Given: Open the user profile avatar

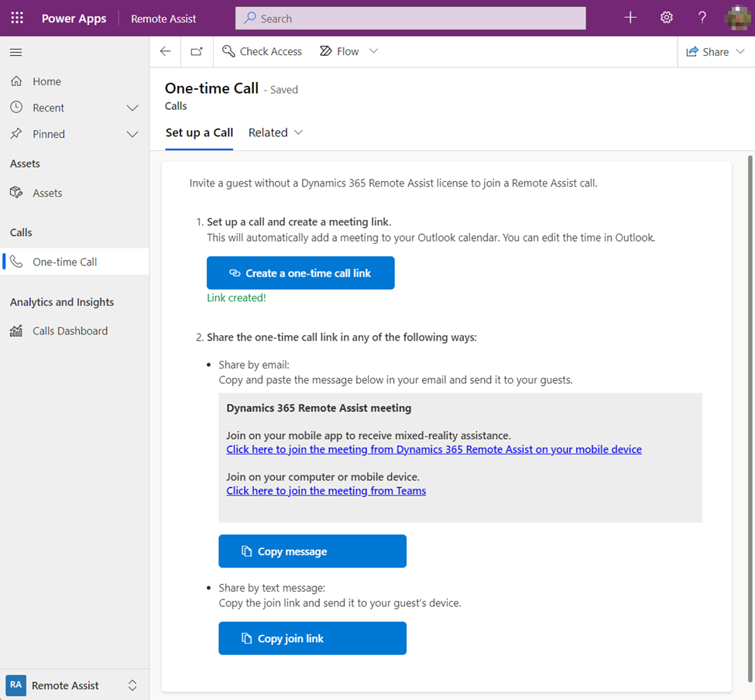Looking at the screenshot, I should click(x=738, y=18).
